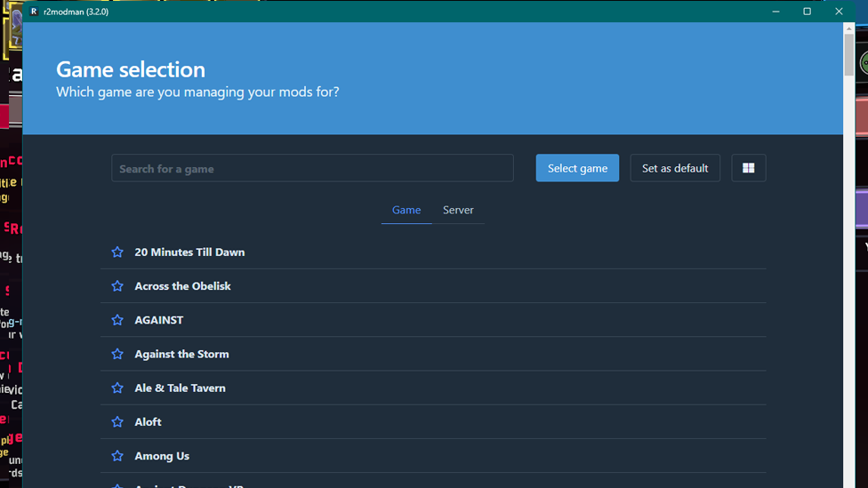The width and height of the screenshot is (868, 488).
Task: Switch to the Server tab
Action: click(458, 211)
